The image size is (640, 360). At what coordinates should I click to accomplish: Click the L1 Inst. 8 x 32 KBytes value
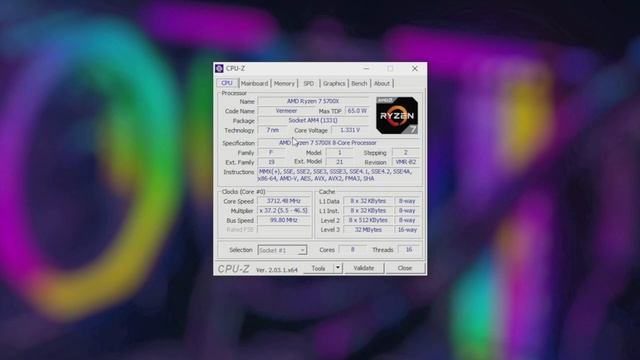coord(368,211)
